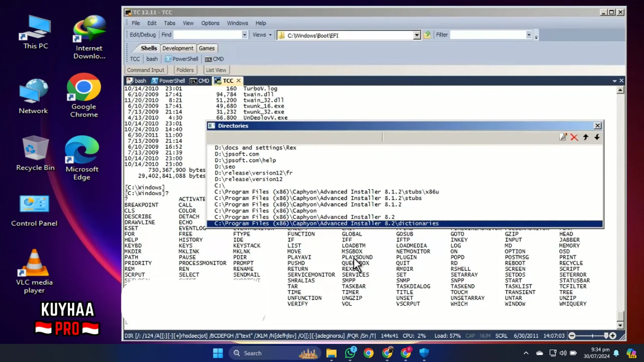
Task: Open File Explorer from taskbar
Action: pos(331,353)
